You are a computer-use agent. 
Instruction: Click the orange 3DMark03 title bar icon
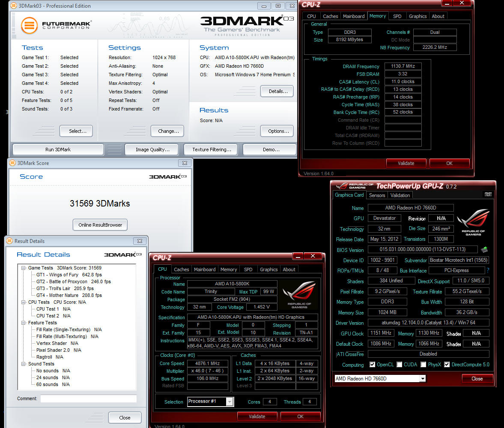(x=14, y=6)
